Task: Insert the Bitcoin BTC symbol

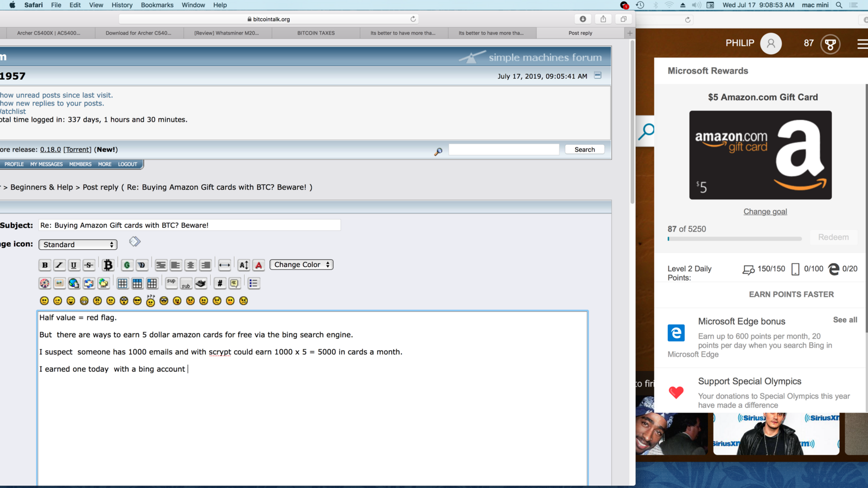Action: [x=107, y=265]
